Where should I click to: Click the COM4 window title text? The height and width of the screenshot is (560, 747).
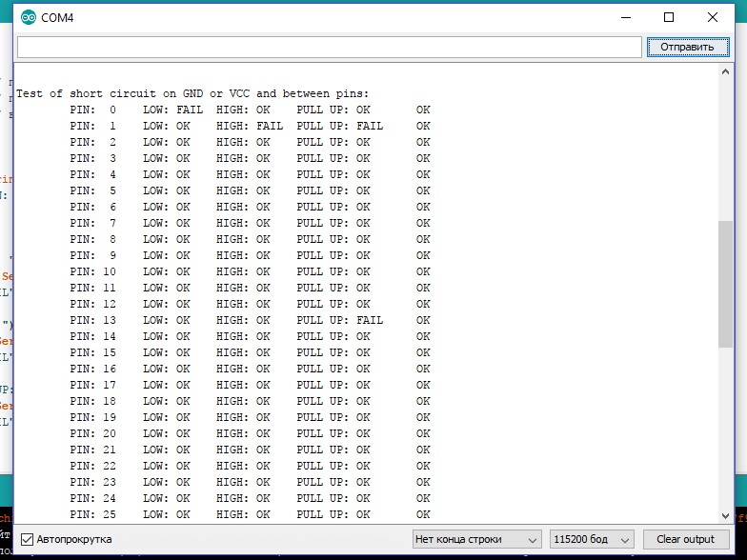pyautogui.click(x=57, y=18)
